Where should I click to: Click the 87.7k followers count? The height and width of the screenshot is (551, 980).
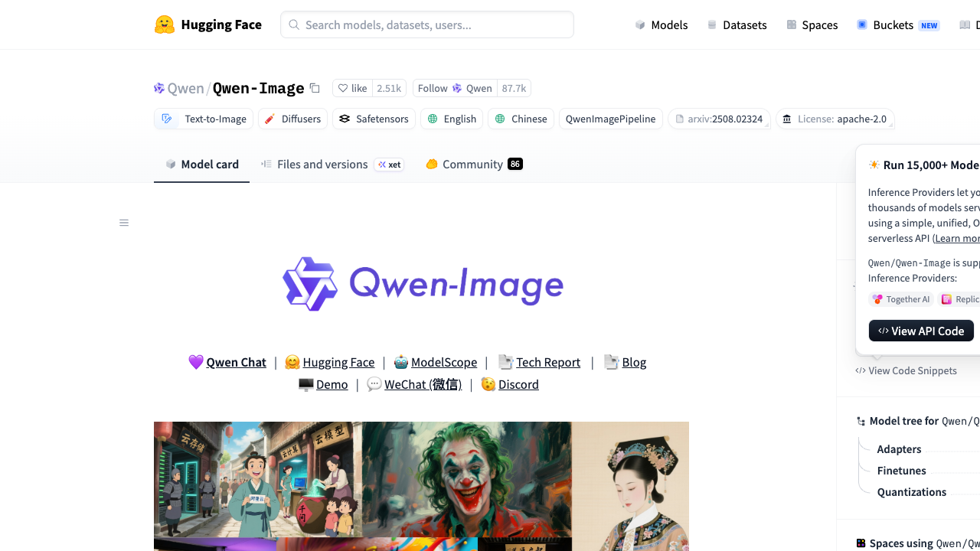click(514, 88)
